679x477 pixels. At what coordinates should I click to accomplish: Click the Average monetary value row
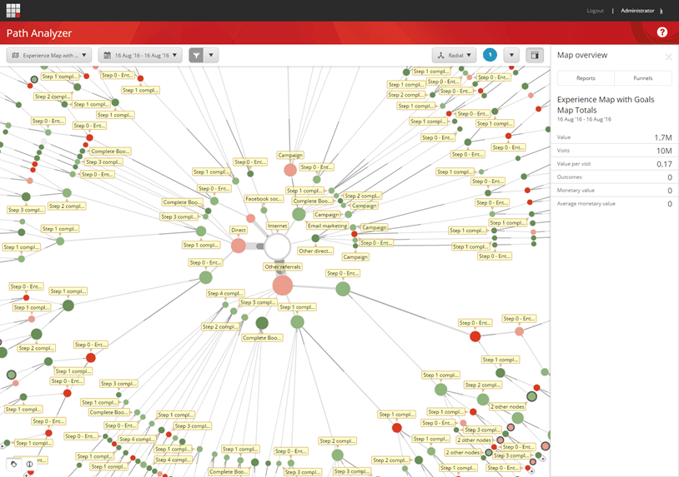(614, 203)
